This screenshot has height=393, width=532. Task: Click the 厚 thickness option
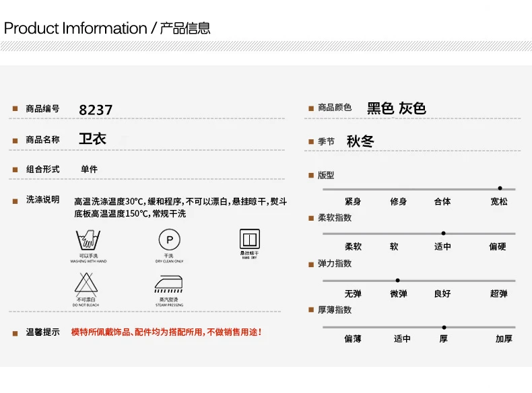pos(444,338)
